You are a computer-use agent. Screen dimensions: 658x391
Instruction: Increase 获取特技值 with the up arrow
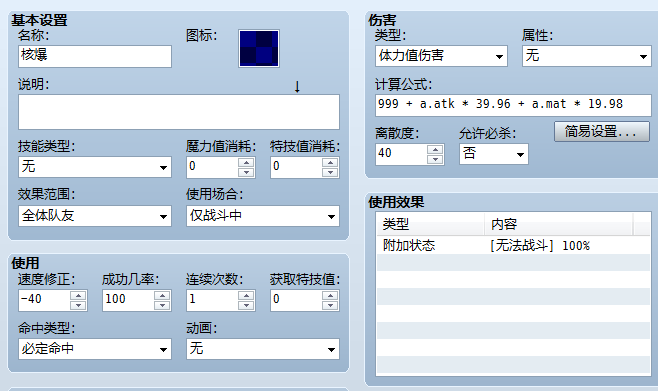pyautogui.click(x=330, y=295)
